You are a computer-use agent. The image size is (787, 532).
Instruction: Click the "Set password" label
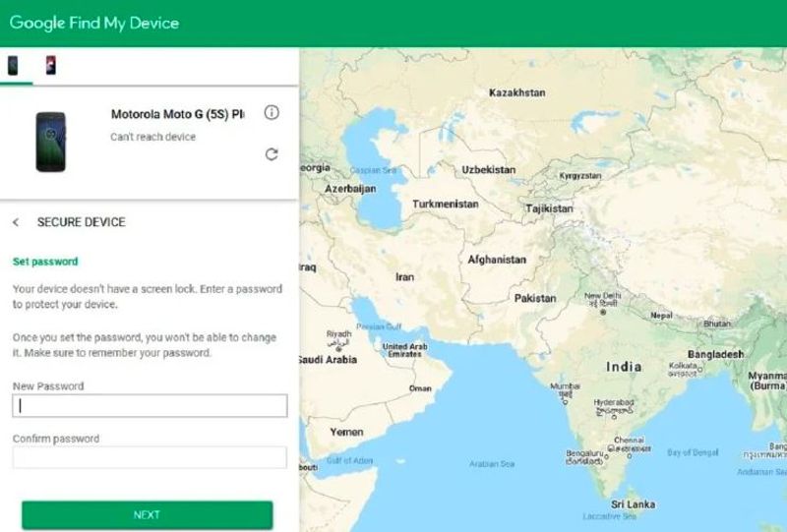tap(45, 262)
